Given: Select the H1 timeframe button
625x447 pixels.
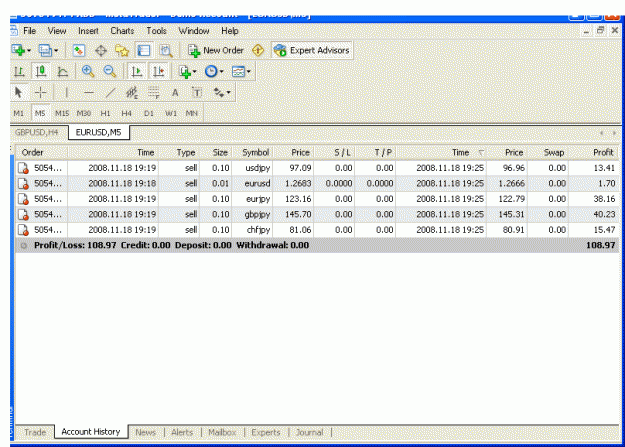Looking at the screenshot, I should (x=105, y=113).
